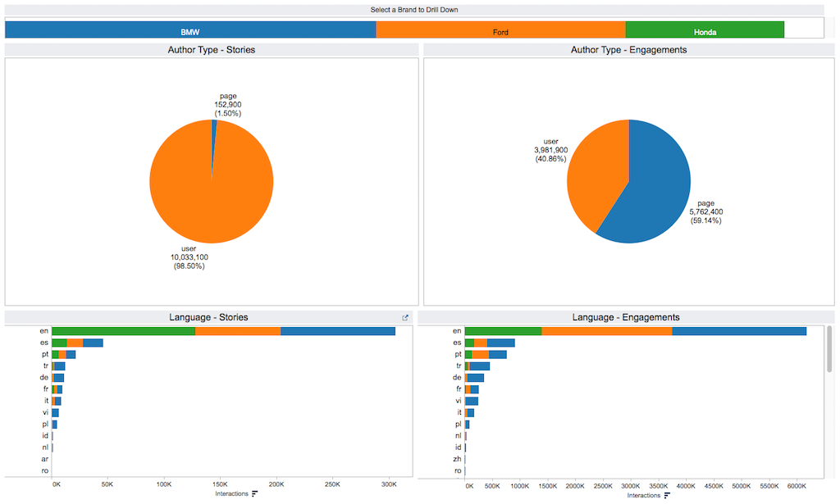Click 'Author Type - Stories' title
This screenshot has width=840, height=504.
(x=212, y=50)
